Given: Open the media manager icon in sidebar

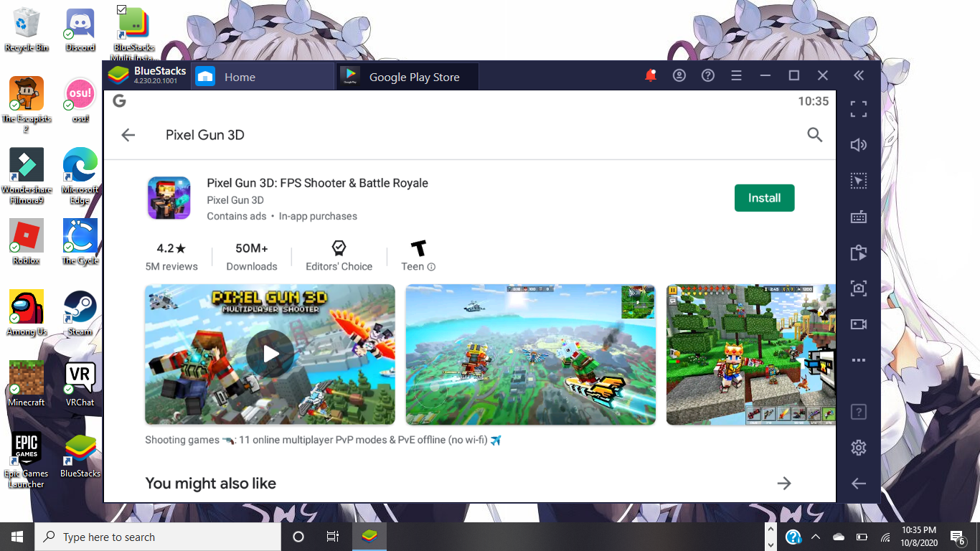Looking at the screenshot, I should point(859,253).
